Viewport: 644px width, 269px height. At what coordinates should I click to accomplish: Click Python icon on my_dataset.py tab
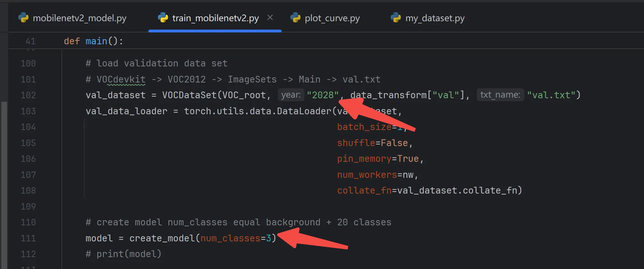pyautogui.click(x=396, y=18)
